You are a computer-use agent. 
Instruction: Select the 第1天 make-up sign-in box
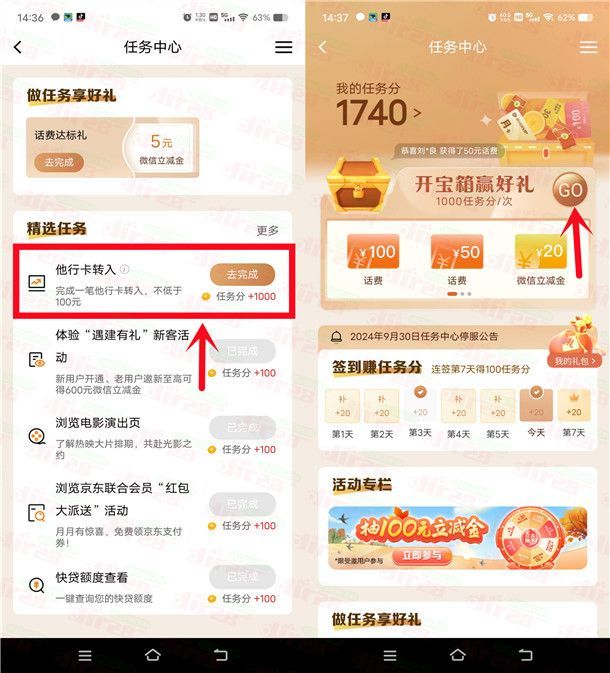pyautogui.click(x=342, y=406)
